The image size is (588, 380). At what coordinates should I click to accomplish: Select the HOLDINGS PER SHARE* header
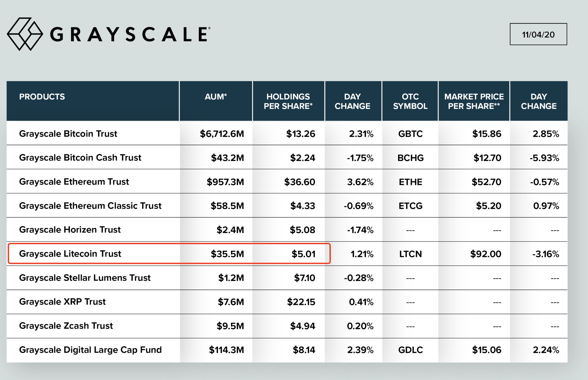point(288,101)
